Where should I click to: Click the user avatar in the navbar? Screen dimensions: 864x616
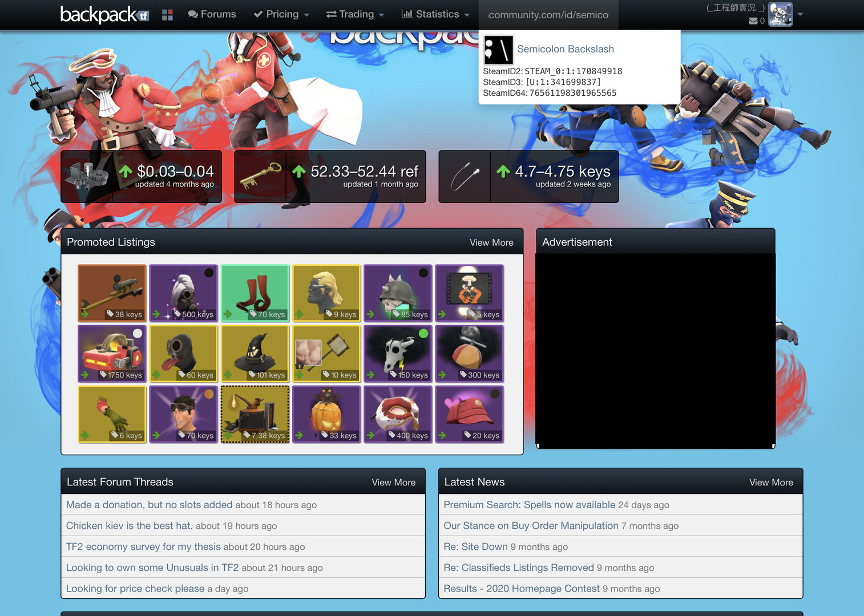(x=780, y=14)
